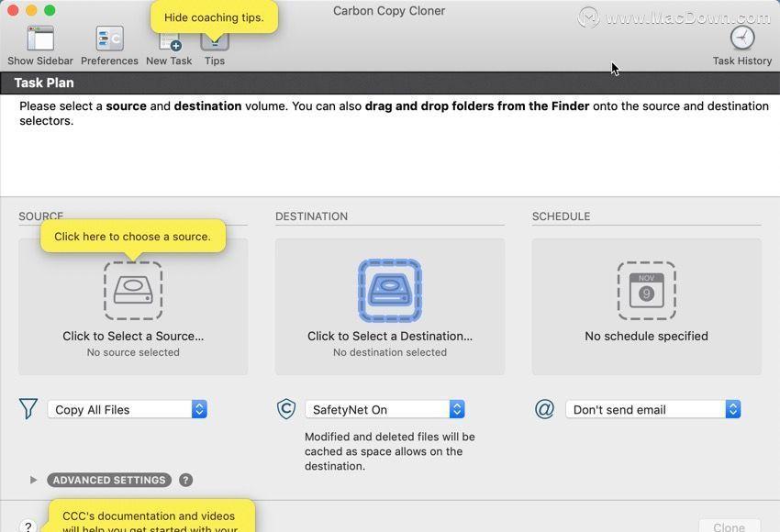The image size is (780, 532).
Task: Click the SCHEDULE section heading
Action: [x=561, y=216]
